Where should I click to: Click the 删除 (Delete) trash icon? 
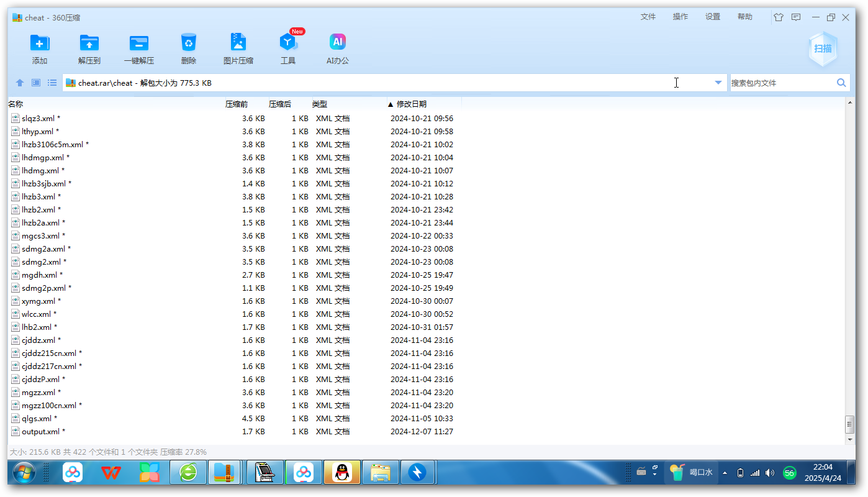(x=189, y=42)
